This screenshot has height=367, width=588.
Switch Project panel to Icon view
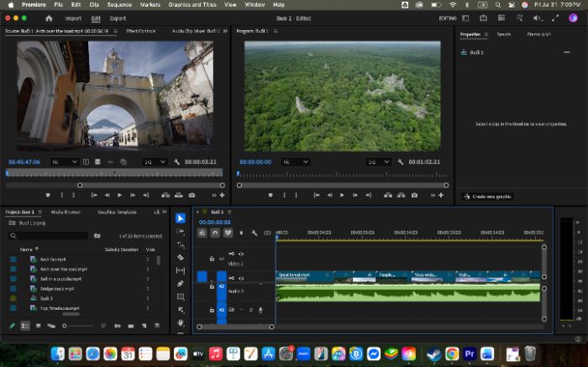pyautogui.click(x=39, y=326)
